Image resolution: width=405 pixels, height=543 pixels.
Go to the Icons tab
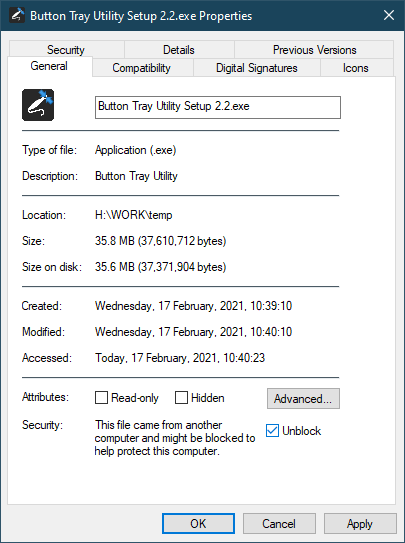356,68
